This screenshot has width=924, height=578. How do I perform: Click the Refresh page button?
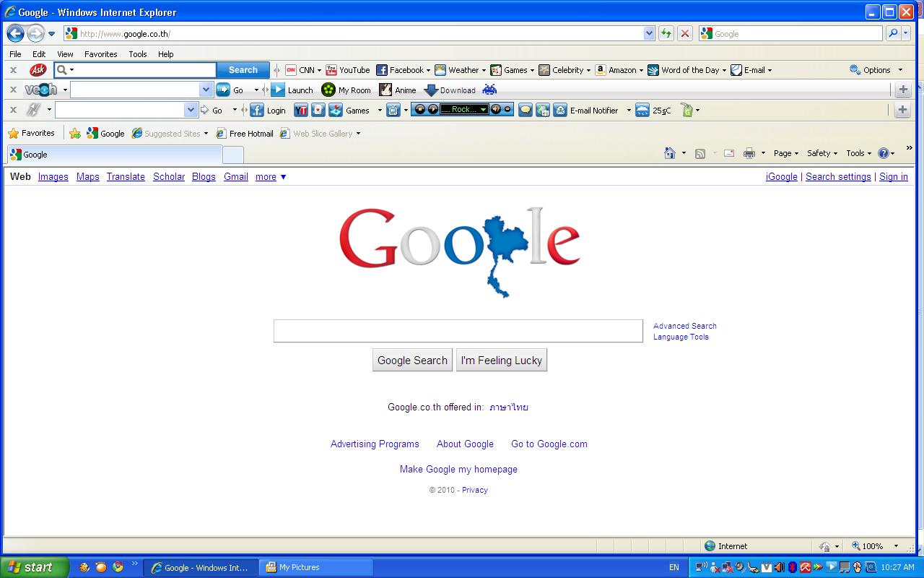click(666, 33)
